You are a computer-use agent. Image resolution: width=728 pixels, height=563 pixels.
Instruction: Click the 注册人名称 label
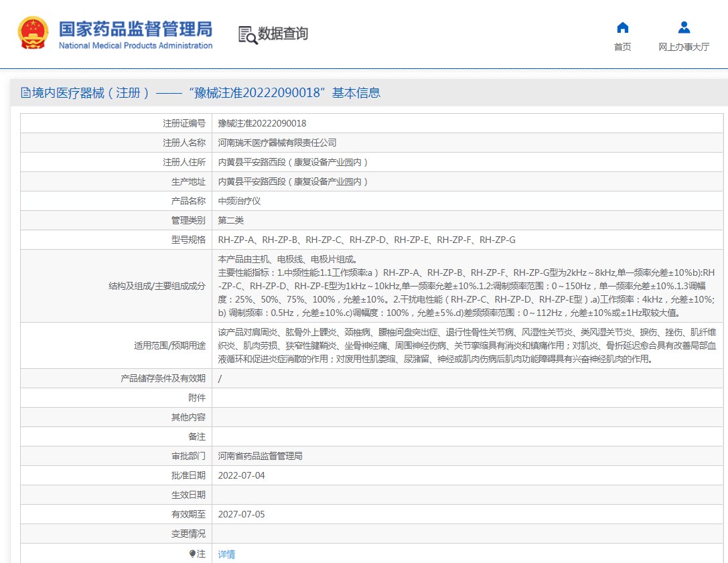pyautogui.click(x=184, y=143)
